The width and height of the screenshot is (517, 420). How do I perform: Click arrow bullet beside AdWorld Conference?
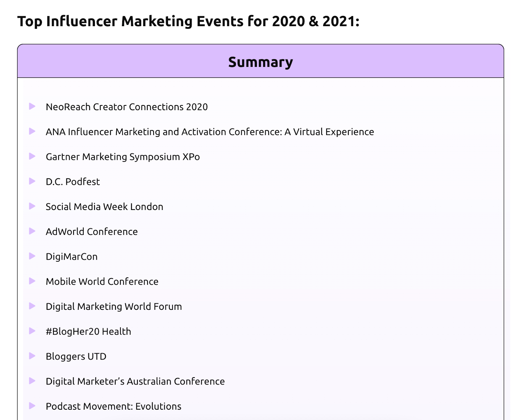pyautogui.click(x=32, y=231)
